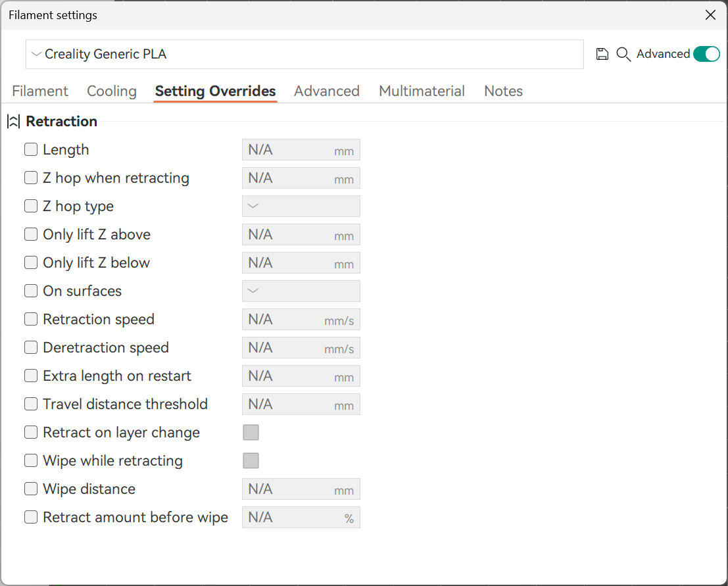Screen dimensions: 728x586
Task: Click the Travel distance threshold value field
Action: (301, 405)
